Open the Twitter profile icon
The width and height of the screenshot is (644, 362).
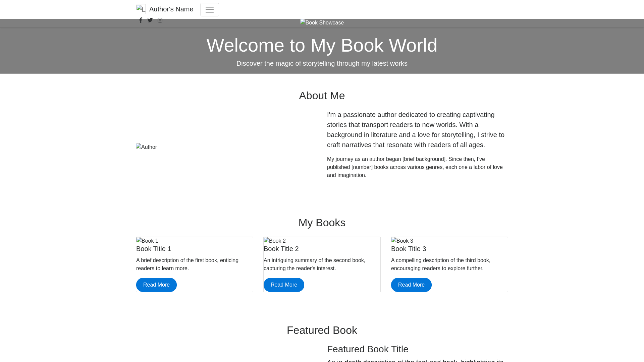150,20
